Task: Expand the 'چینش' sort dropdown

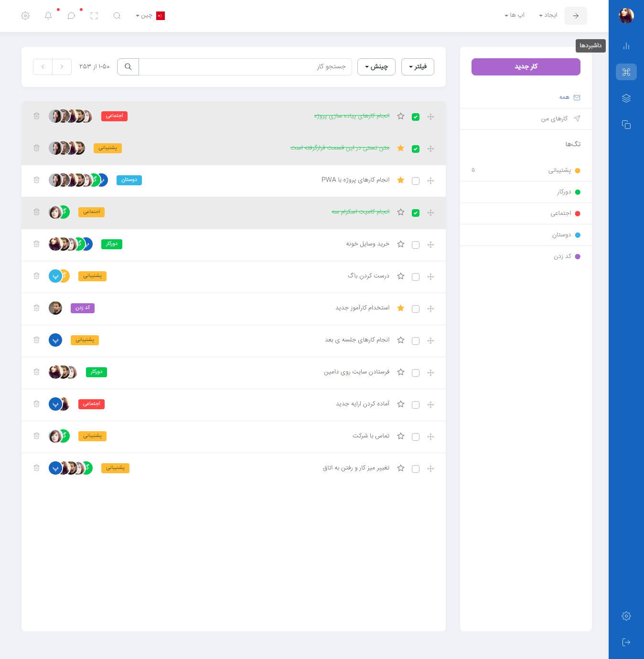Action: pos(376,67)
